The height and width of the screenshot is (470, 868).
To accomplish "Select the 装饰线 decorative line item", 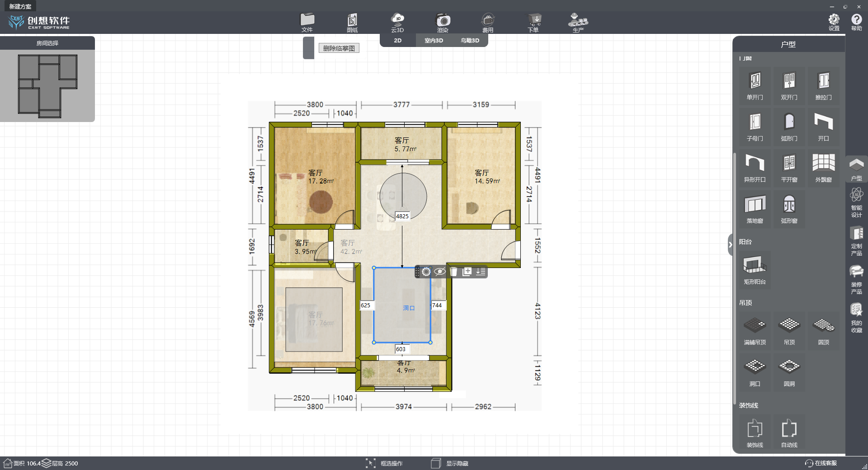I will pos(755,433).
